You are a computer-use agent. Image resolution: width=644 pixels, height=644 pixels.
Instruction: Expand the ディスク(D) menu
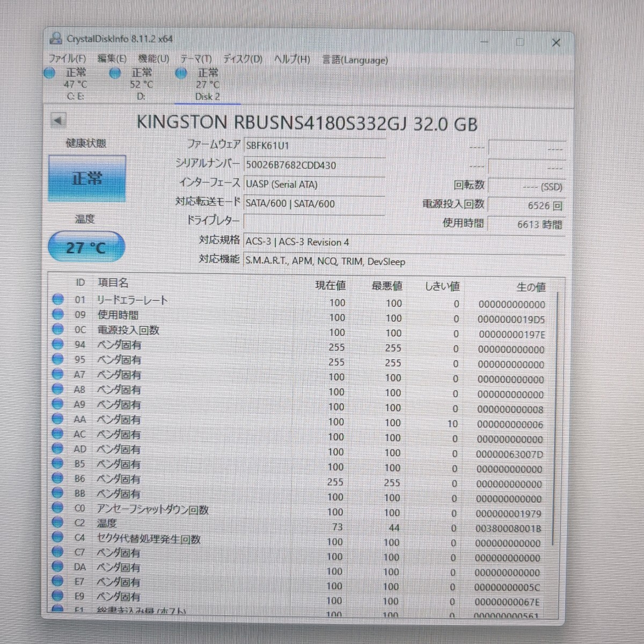tap(243, 59)
